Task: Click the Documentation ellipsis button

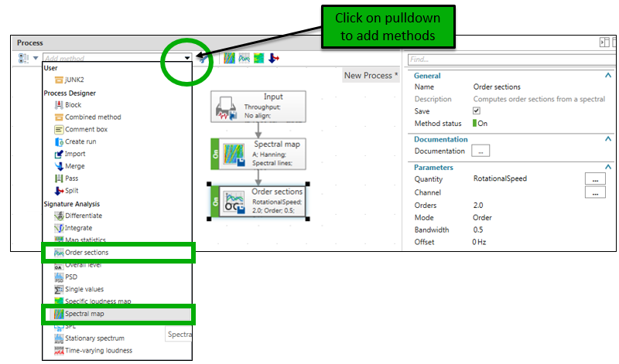Action: click(480, 151)
